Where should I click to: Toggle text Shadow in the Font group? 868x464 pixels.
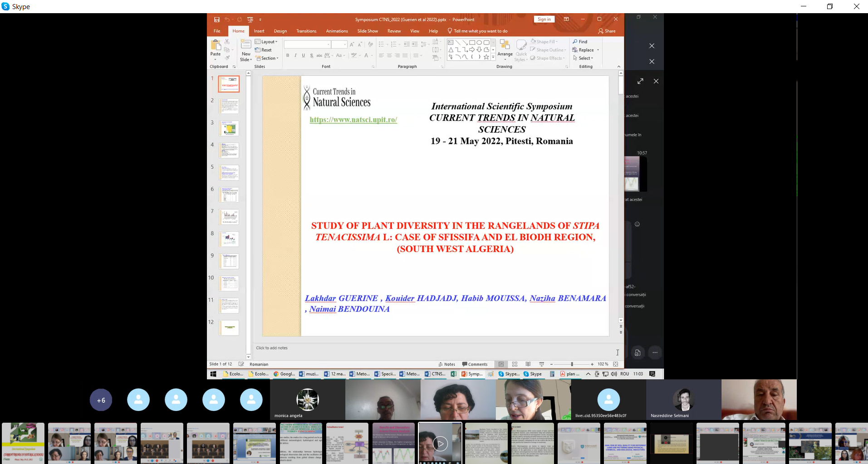pyautogui.click(x=311, y=55)
